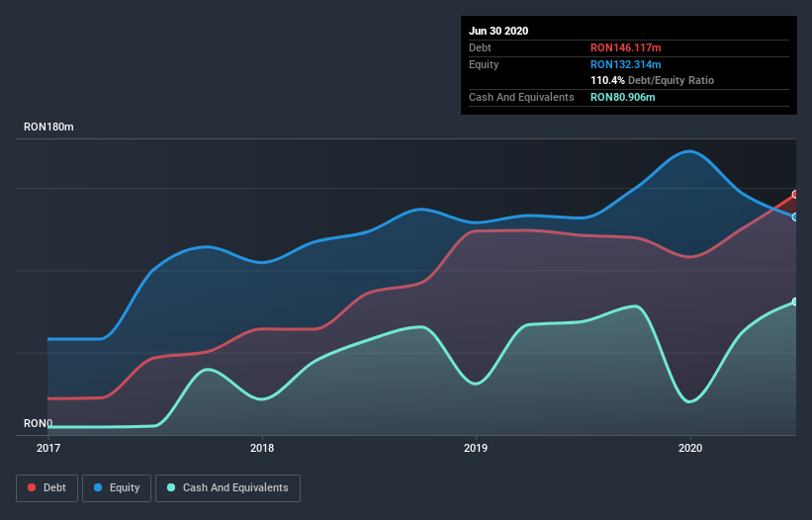Click the tooltip's Cash And Equivalents label
812x520 pixels.
[x=521, y=97]
